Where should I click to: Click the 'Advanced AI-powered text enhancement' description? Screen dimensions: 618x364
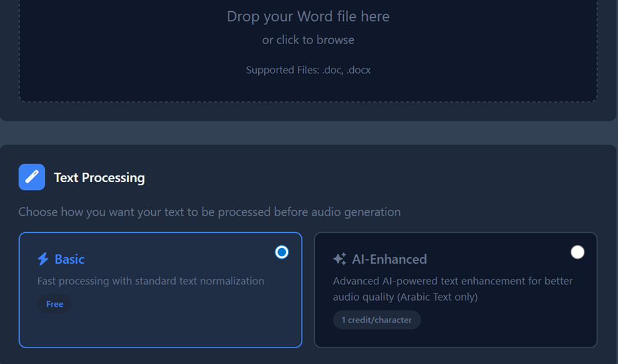pyautogui.click(x=452, y=281)
